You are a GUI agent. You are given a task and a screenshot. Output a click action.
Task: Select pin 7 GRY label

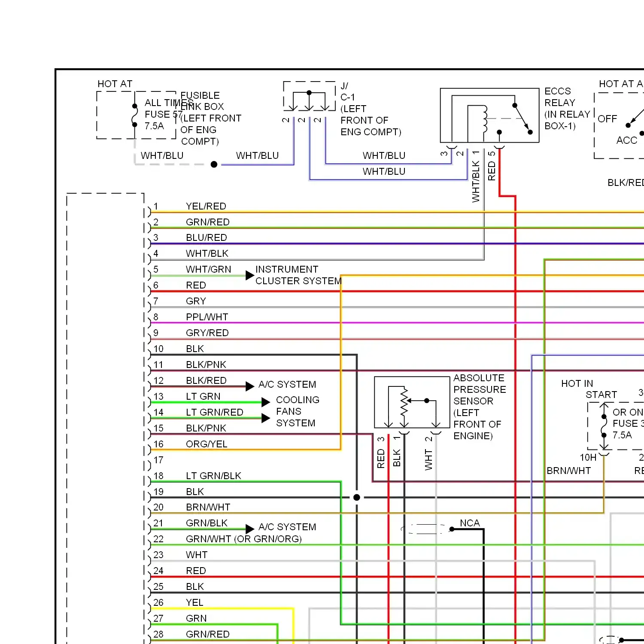coord(196,301)
